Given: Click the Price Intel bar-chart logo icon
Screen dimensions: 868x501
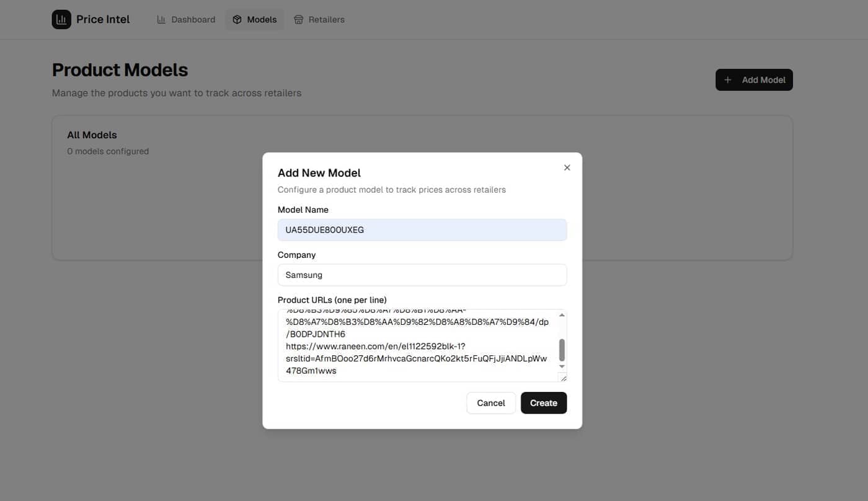Looking at the screenshot, I should pyautogui.click(x=61, y=19).
